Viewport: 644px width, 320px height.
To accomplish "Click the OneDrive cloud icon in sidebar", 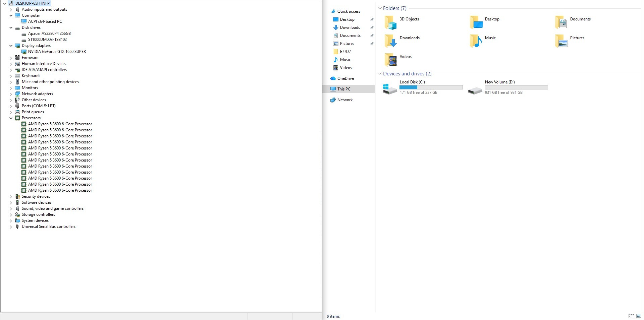I will (333, 78).
